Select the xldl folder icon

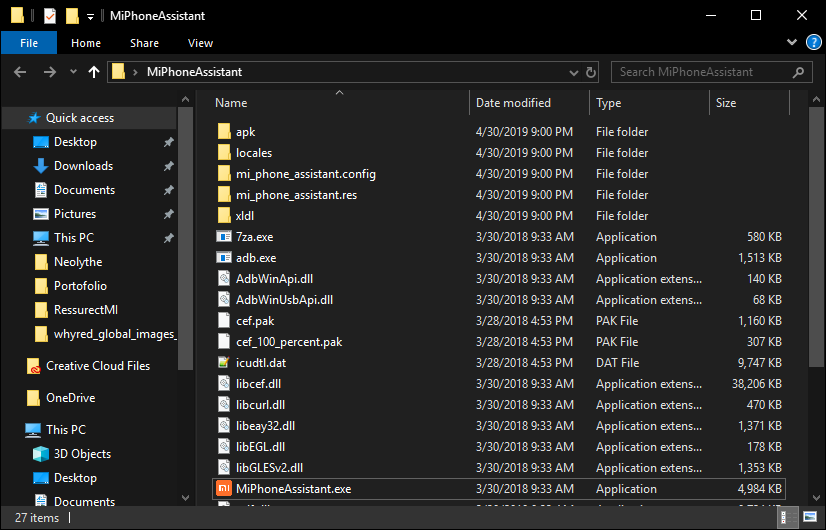point(224,215)
